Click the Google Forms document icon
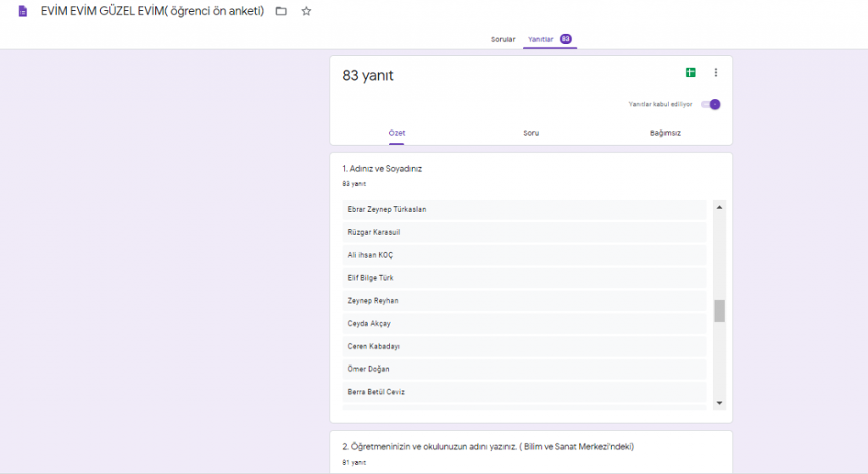Viewport: 868px width, 474px height. pos(23,12)
